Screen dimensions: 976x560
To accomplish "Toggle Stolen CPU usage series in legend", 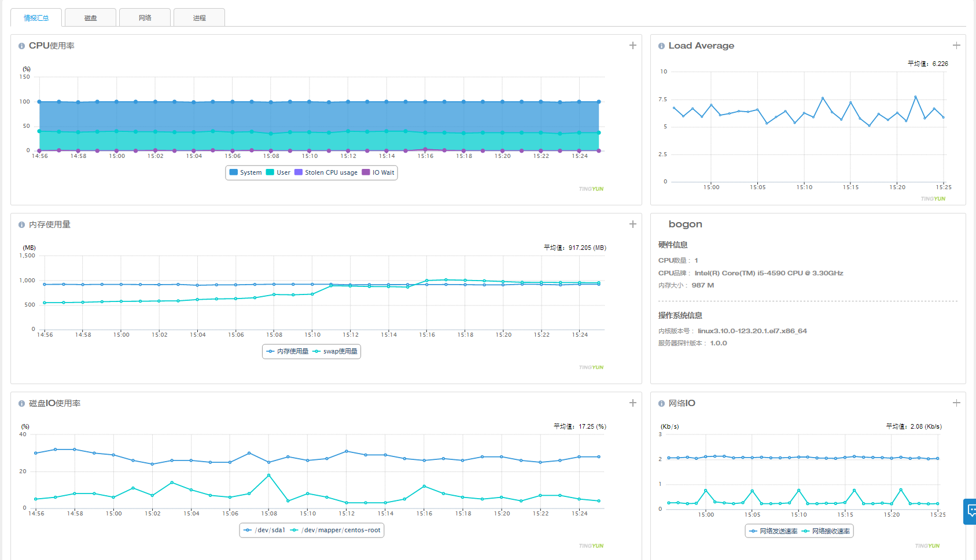I will coord(326,172).
